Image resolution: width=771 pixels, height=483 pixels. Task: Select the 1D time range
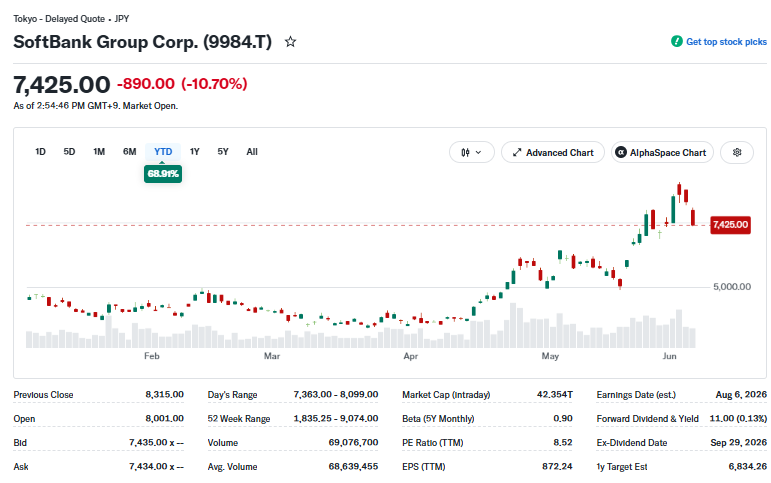(40, 151)
